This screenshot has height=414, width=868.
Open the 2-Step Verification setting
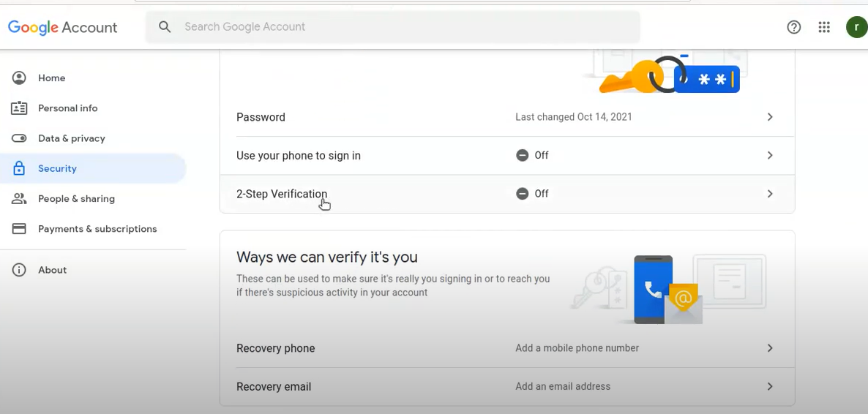[x=507, y=194]
